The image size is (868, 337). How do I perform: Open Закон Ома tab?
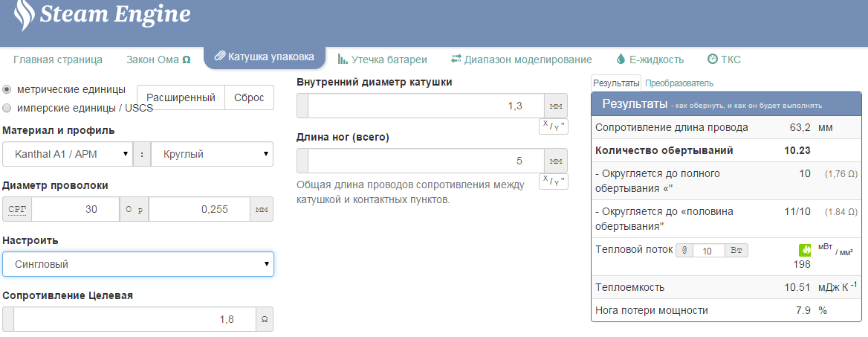pos(158,60)
